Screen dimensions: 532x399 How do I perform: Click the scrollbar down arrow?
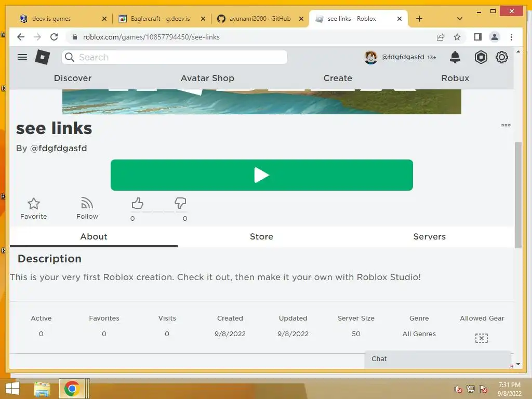click(518, 364)
